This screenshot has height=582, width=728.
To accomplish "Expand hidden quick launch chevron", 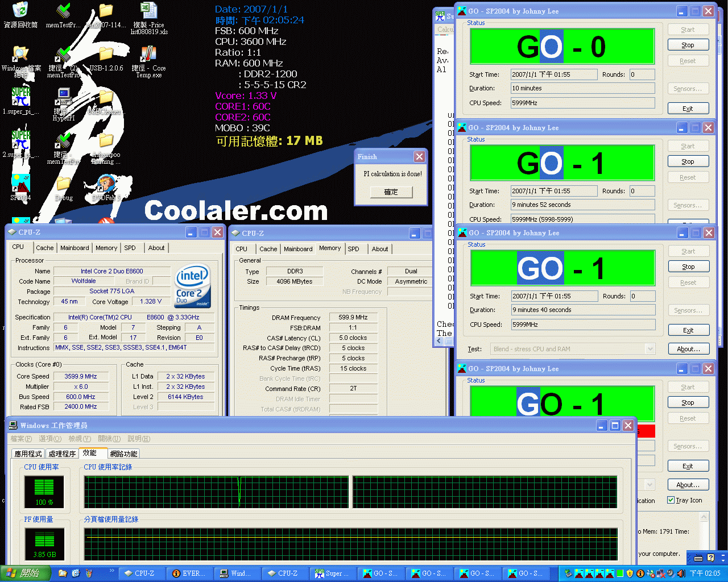I will tap(112, 571).
